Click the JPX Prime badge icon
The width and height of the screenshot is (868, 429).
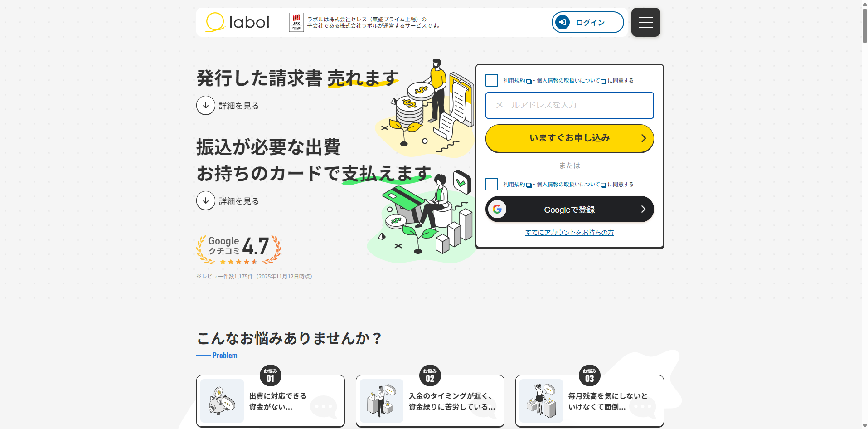296,22
